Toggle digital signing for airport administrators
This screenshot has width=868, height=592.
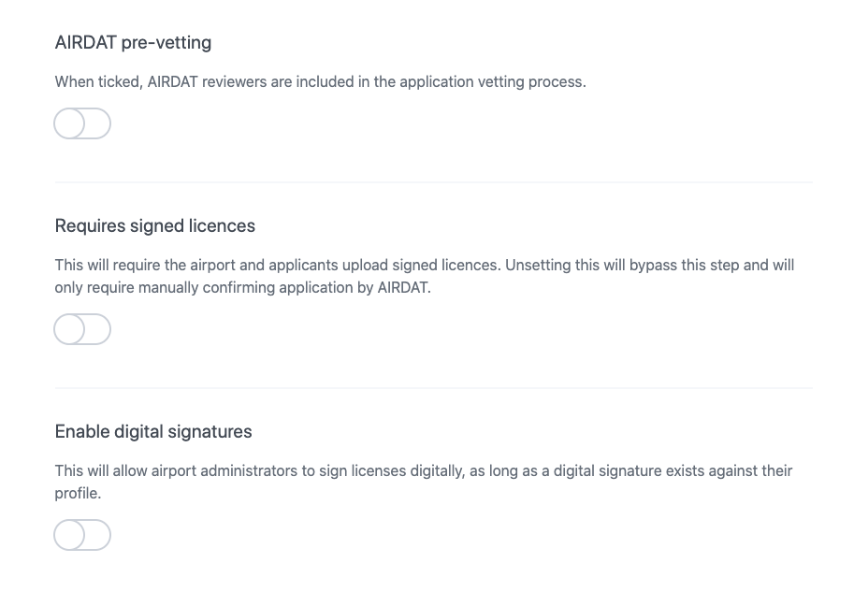(x=82, y=534)
